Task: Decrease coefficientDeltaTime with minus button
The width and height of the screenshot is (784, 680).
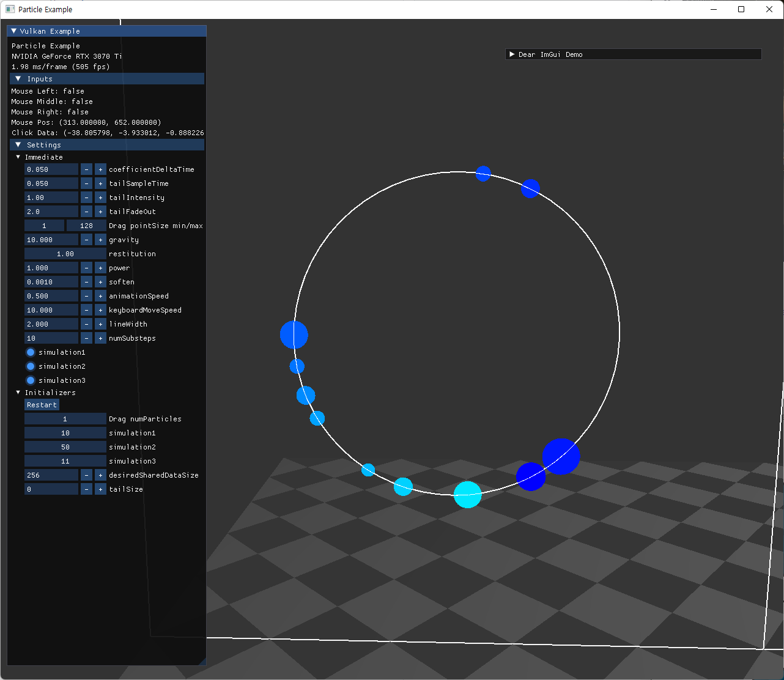Action: point(86,169)
